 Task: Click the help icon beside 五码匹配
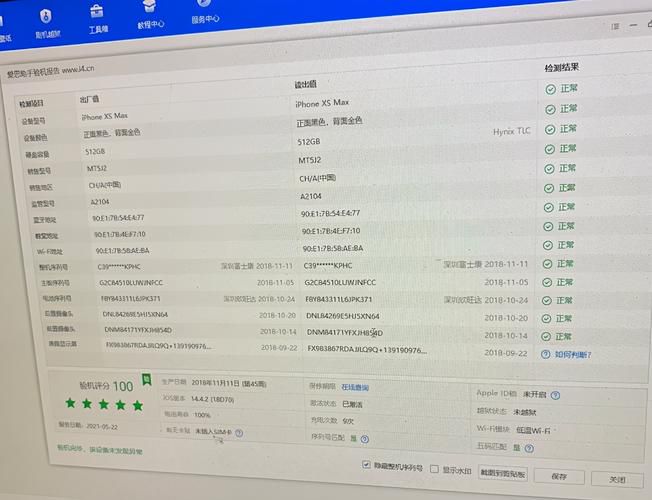coord(529,448)
